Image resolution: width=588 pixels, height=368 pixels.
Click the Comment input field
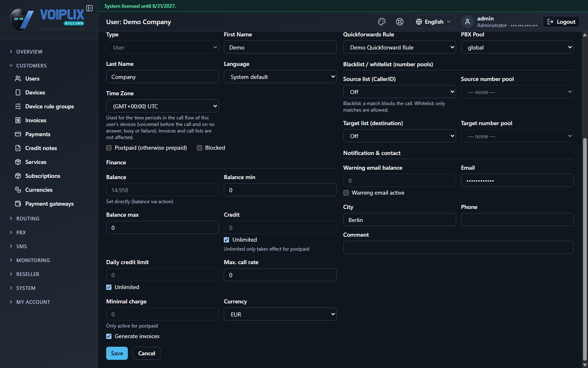tap(459, 247)
